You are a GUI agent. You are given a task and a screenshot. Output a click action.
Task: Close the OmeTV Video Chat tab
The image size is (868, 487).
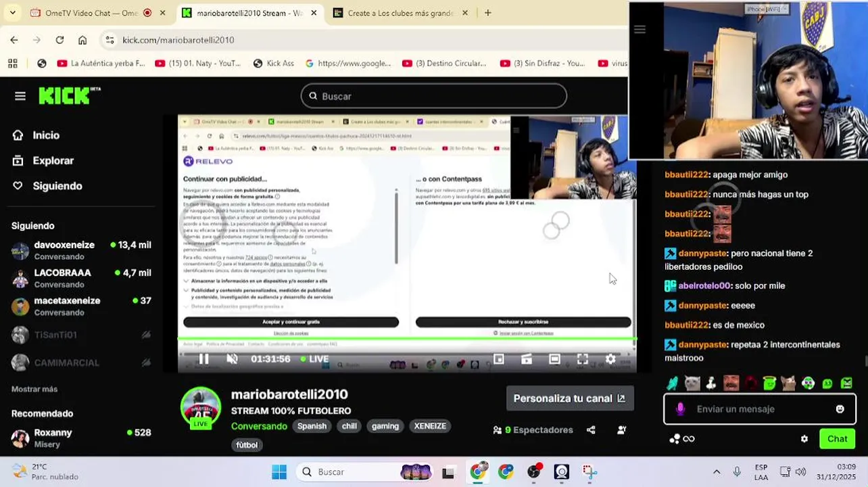[163, 13]
